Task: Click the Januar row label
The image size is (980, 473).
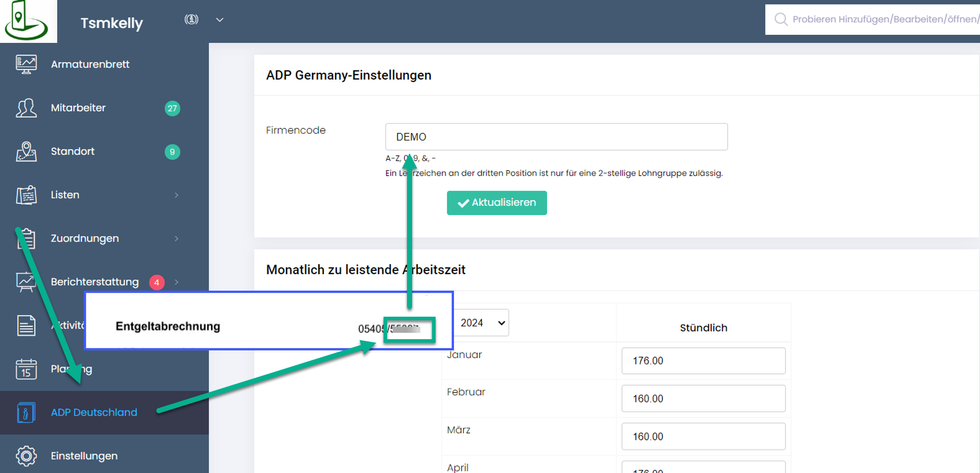Action: tap(464, 354)
